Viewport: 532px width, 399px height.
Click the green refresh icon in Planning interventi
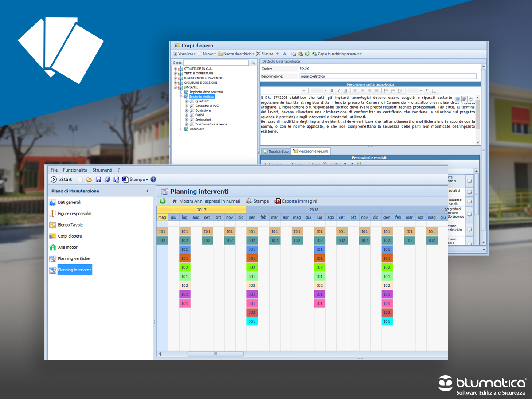pos(163,201)
